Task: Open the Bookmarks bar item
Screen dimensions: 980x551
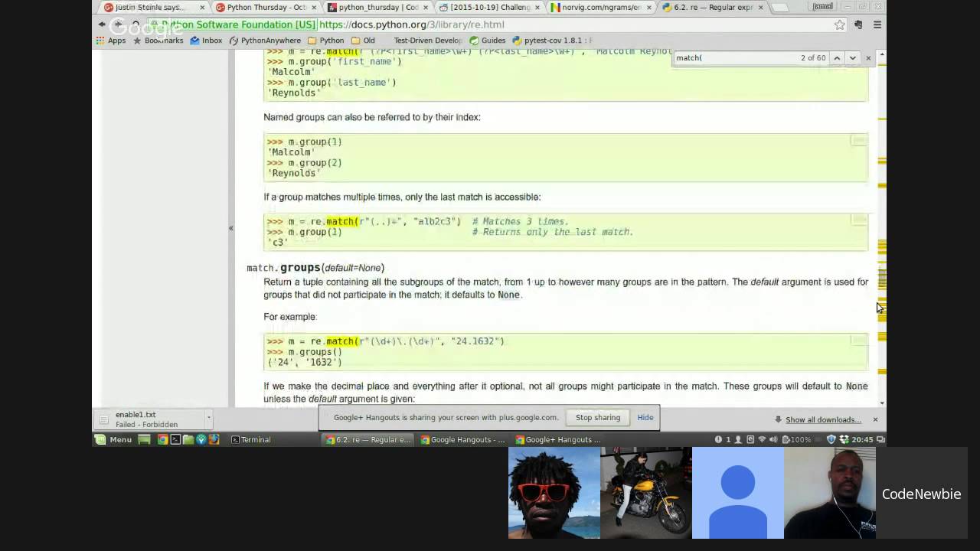Action: click(158, 41)
